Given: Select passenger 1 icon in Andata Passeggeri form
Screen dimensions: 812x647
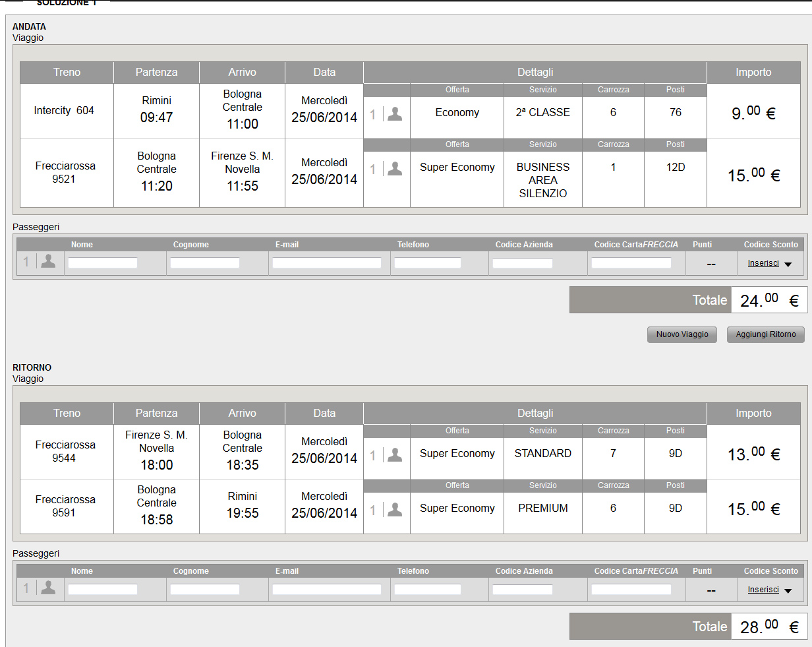Looking at the screenshot, I should [48, 261].
